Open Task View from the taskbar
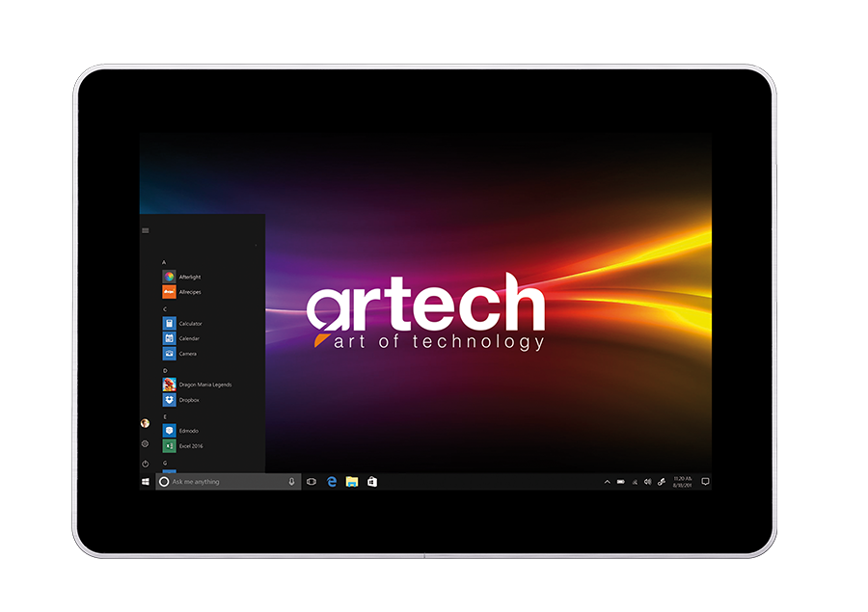The width and height of the screenshot is (868, 612). pos(312,482)
